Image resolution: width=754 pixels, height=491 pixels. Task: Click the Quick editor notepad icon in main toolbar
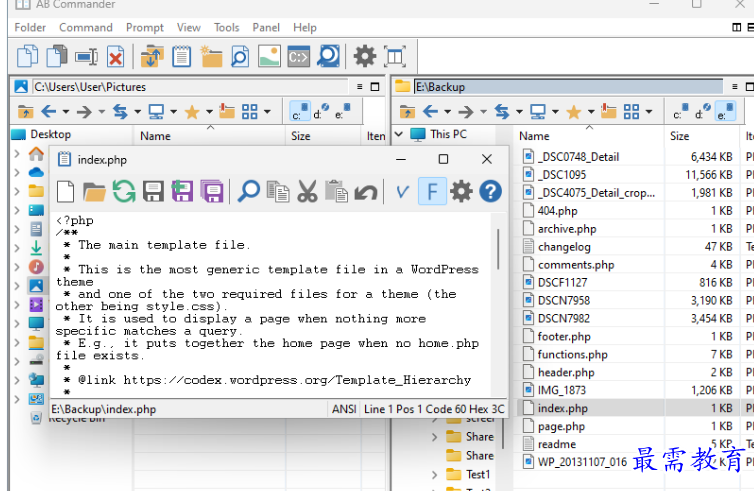point(181,56)
